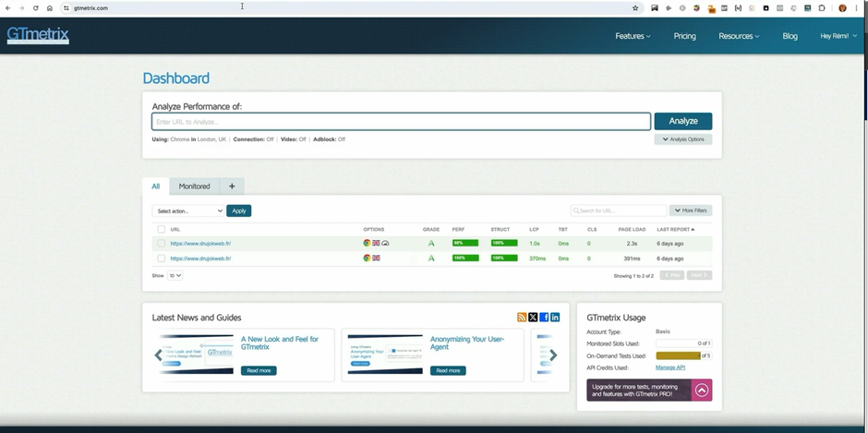Switch to the Monitored tab
The height and width of the screenshot is (433, 868).
[x=194, y=186]
